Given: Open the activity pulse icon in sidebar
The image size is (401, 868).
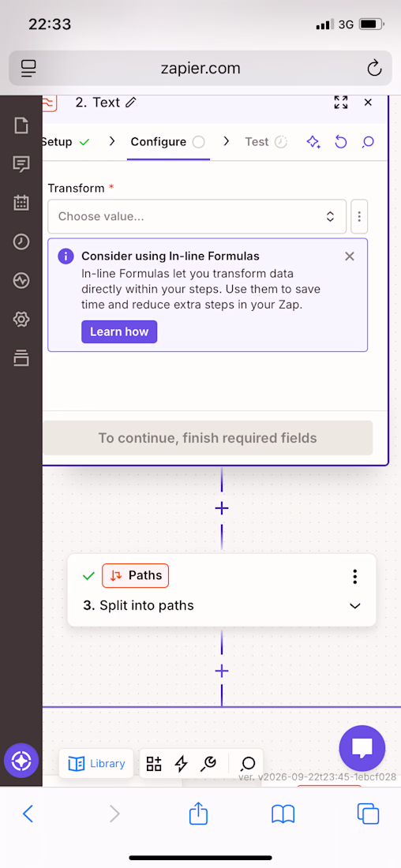Looking at the screenshot, I should (x=21, y=280).
